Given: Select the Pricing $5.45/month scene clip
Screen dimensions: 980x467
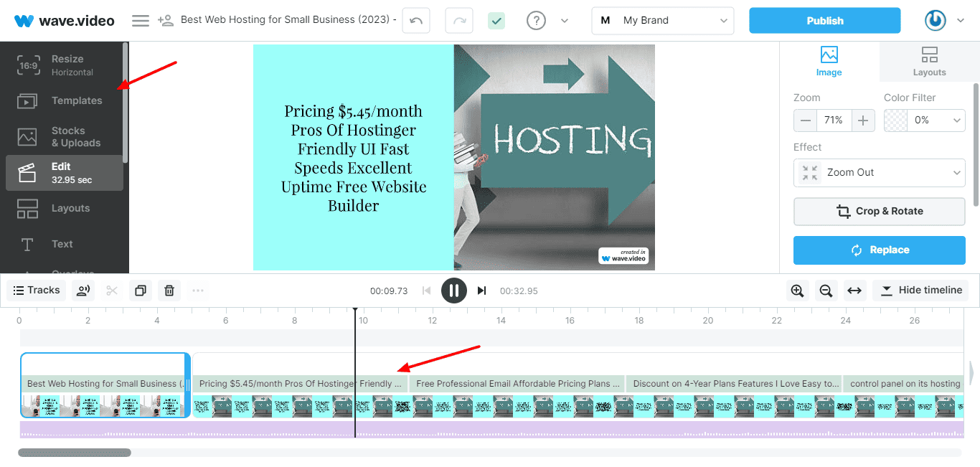Looking at the screenshot, I should click(x=300, y=385).
